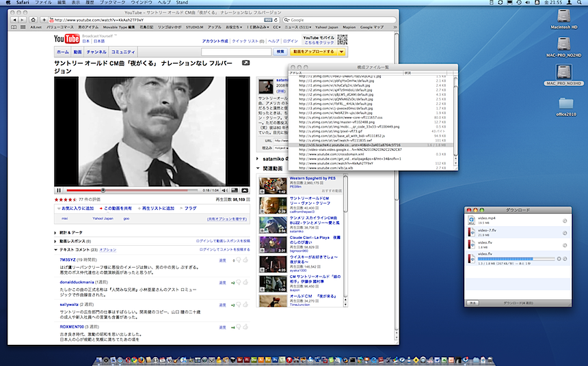The image size is (588, 366).
Task: Expand the satamiko videos section
Action: click(x=258, y=159)
